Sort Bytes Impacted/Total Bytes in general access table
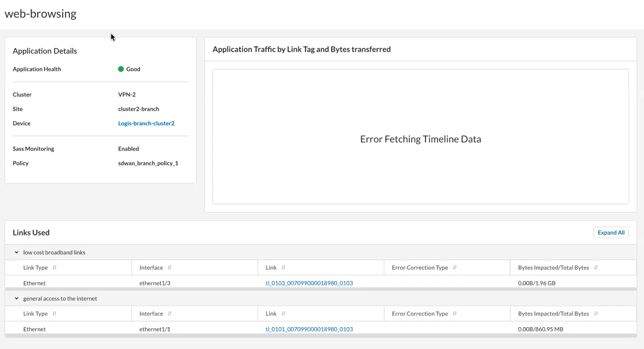 pos(596,314)
